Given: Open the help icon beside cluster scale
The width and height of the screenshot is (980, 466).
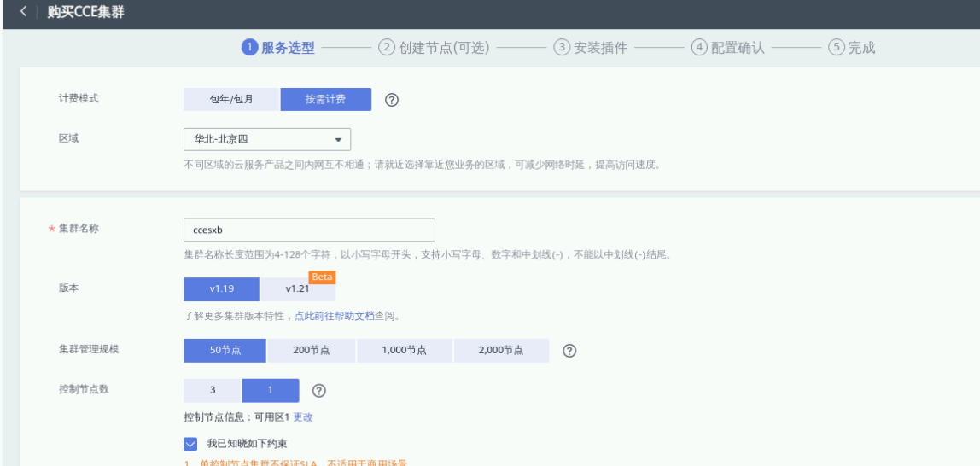Looking at the screenshot, I should coord(569,351).
